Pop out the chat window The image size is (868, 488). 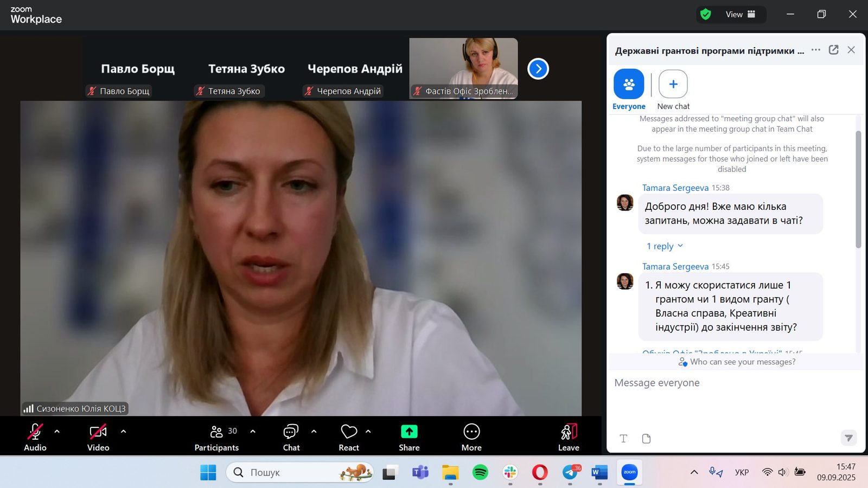[834, 50]
